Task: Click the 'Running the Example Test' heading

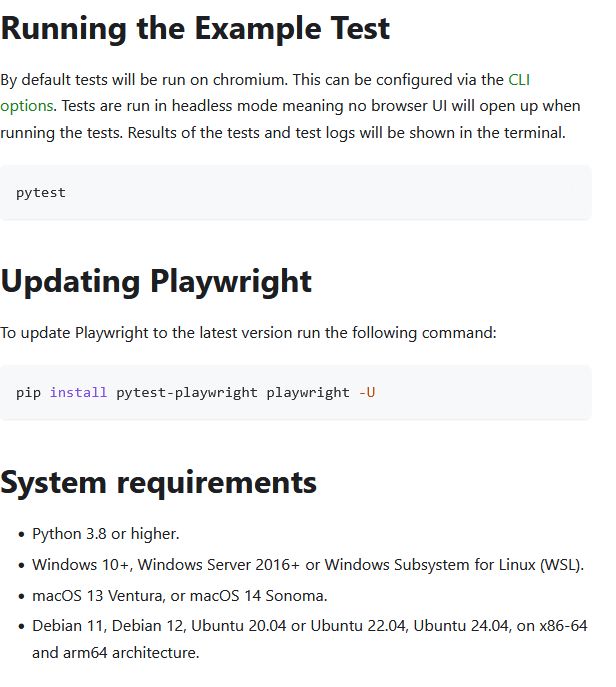Action: coord(195,28)
